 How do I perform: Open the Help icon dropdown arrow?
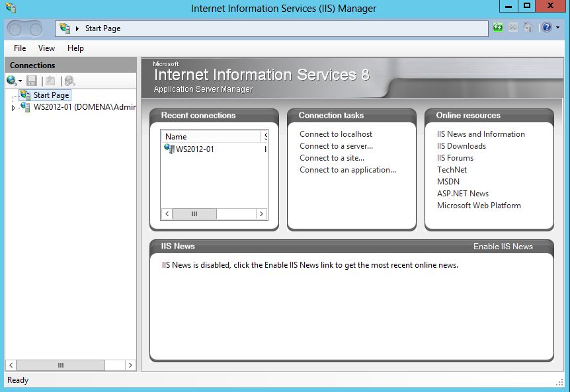pyautogui.click(x=557, y=28)
